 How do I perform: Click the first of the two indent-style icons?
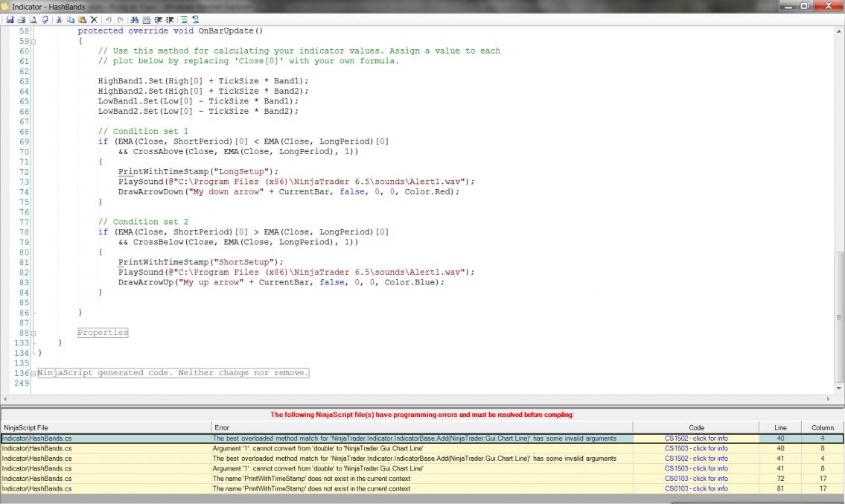pos(158,19)
